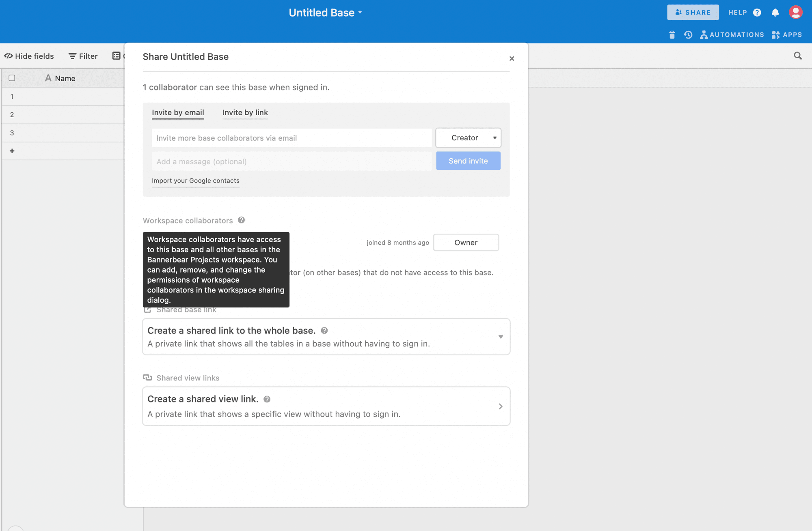Select row 3 in the grid
This screenshot has height=531, width=812.
pyautogui.click(x=12, y=133)
